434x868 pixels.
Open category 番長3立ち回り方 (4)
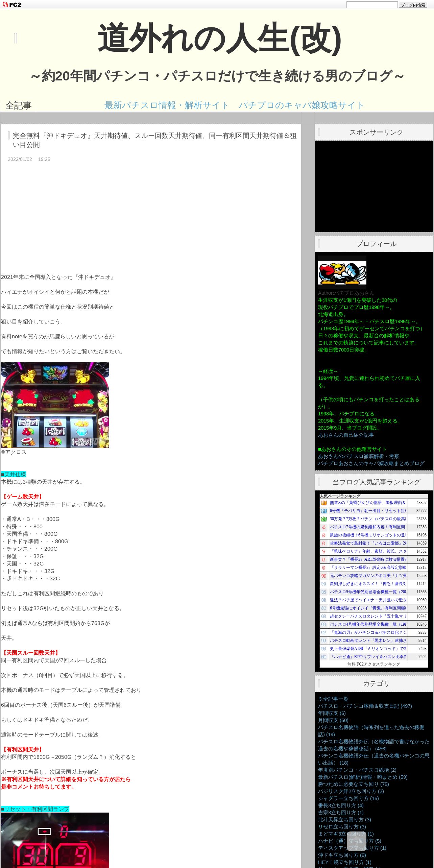(x=341, y=805)
